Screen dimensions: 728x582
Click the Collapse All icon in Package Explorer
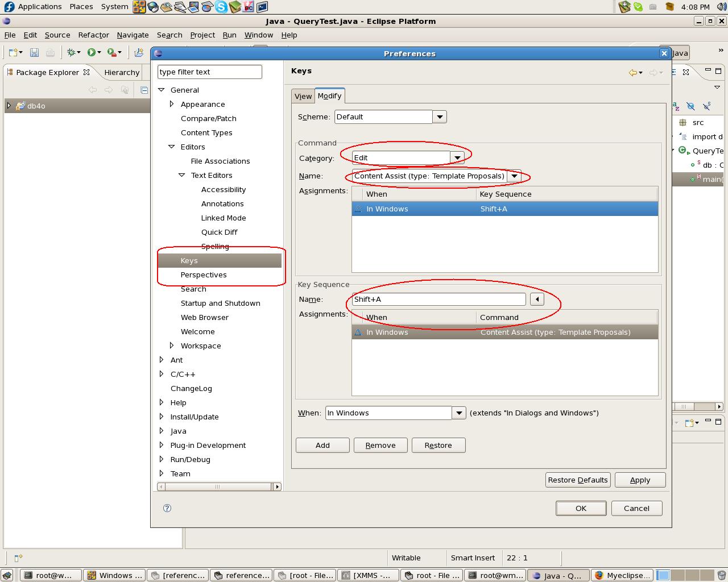click(144, 90)
